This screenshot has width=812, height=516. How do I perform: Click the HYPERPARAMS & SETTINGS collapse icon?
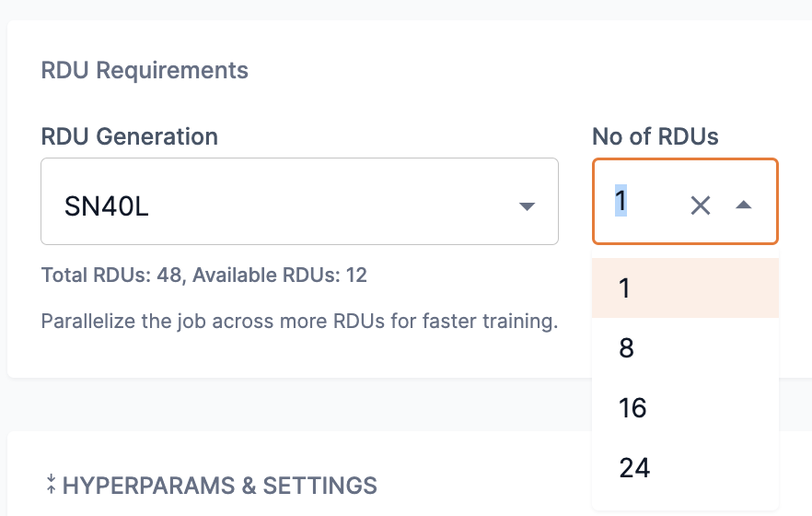coord(51,485)
